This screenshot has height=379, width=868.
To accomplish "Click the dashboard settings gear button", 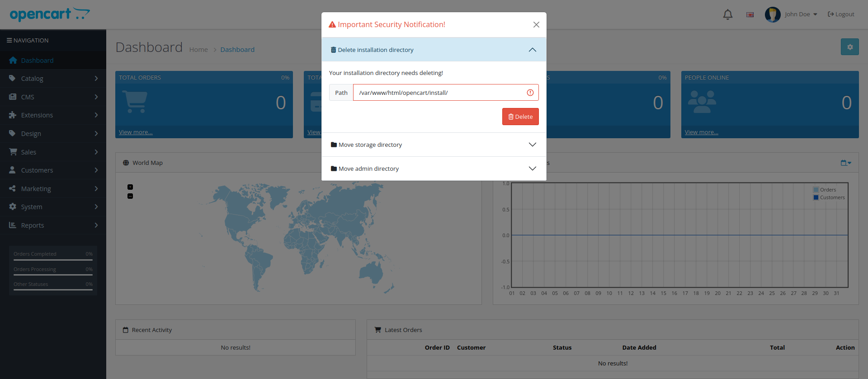I will (850, 47).
